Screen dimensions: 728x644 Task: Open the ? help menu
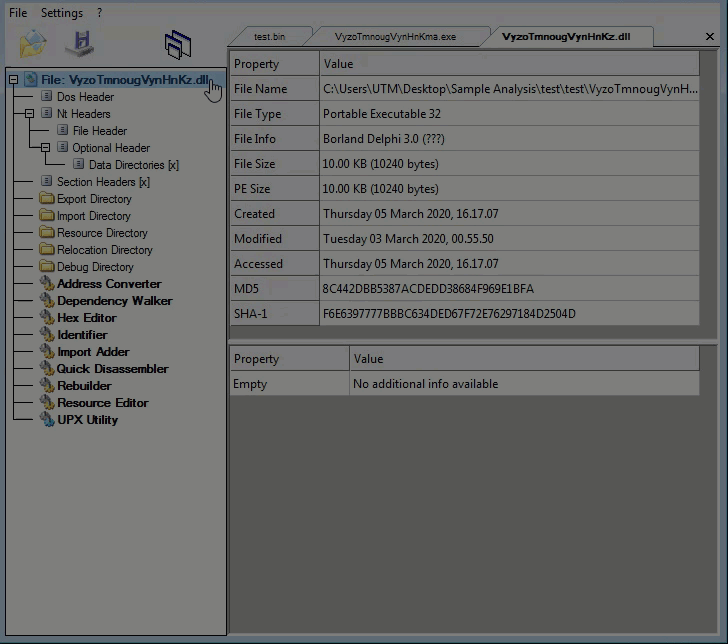[x=99, y=13]
